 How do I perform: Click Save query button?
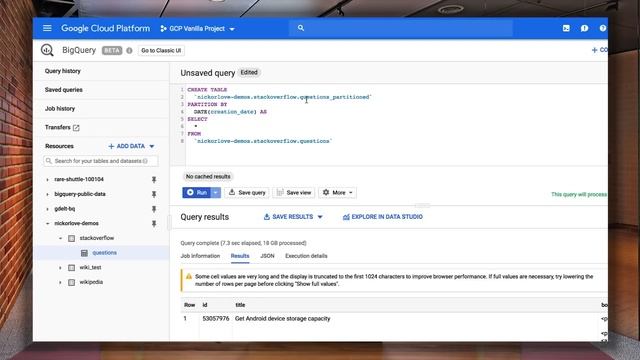(247, 193)
